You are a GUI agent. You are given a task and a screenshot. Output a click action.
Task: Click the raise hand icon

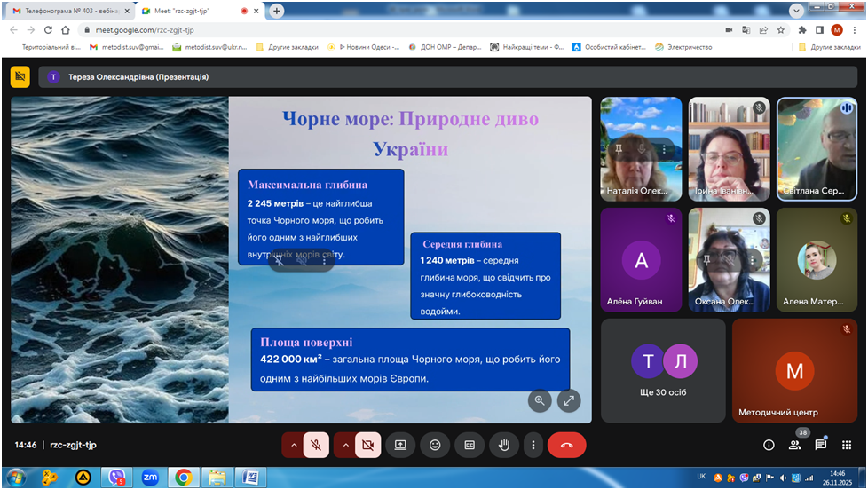[x=503, y=445]
